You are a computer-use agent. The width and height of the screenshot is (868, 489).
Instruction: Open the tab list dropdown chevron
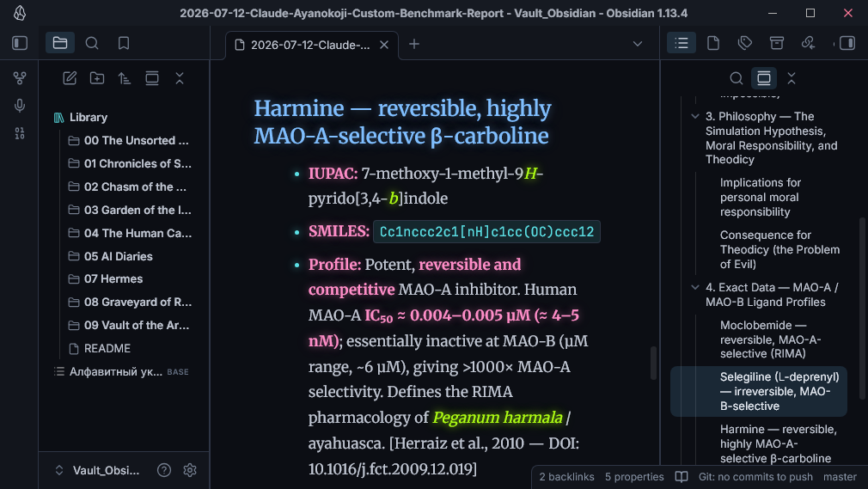click(638, 44)
